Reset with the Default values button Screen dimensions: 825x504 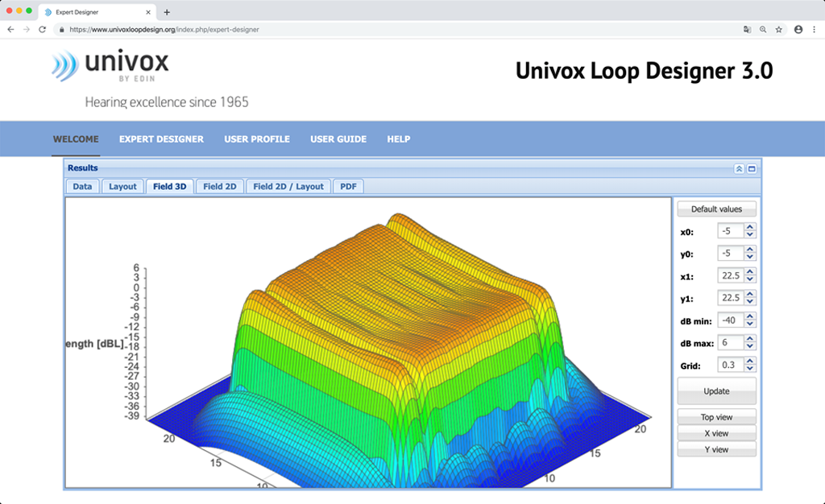coord(716,209)
